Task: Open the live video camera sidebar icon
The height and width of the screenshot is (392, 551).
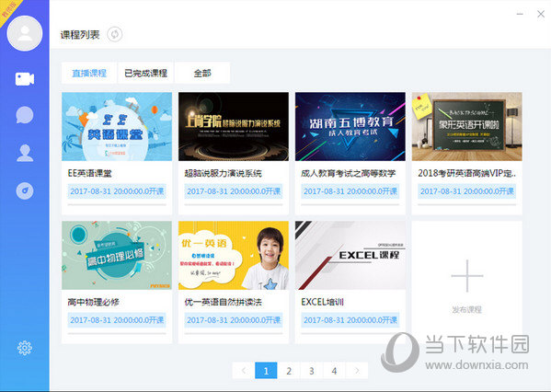Action: tap(25, 79)
